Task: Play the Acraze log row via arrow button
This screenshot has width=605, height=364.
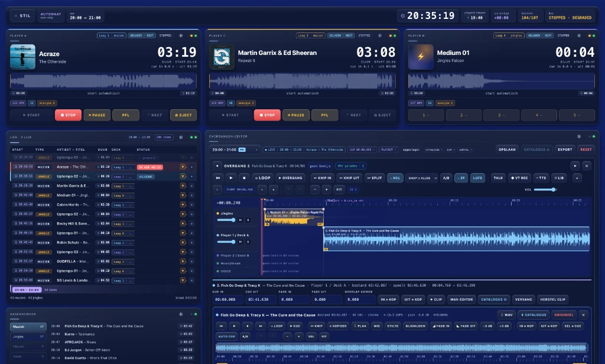Action: 191,167
